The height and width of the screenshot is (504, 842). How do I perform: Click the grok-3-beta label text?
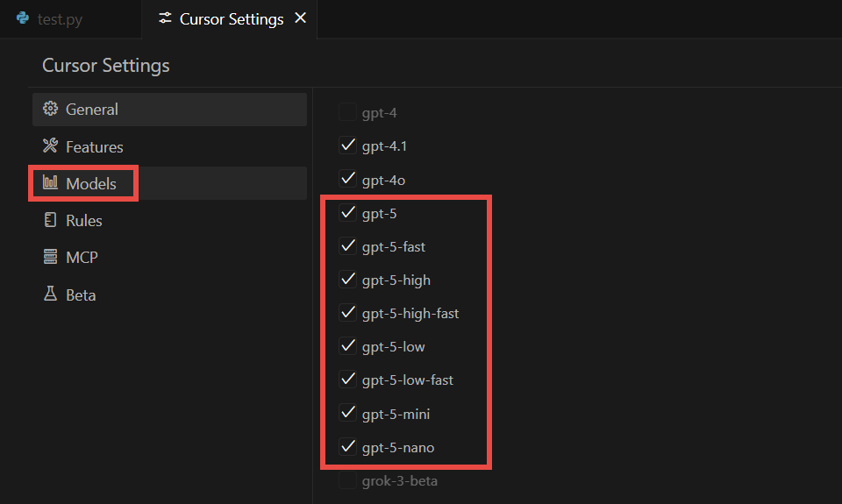400,481
